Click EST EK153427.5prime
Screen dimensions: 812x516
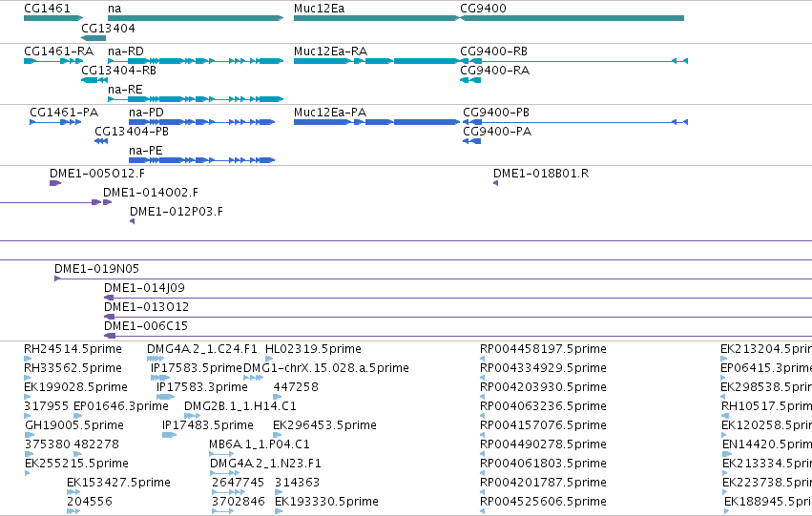pos(118,483)
